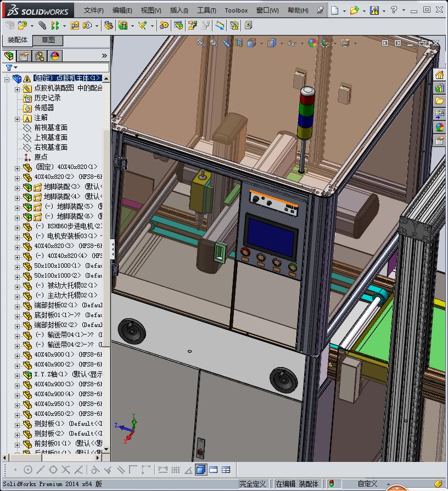Click the Move Component icon
The height and width of the screenshot is (491, 448).
coord(87,25)
